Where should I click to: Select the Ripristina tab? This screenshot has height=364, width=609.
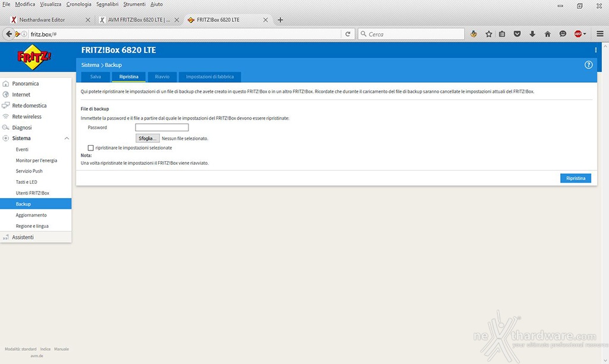128,77
